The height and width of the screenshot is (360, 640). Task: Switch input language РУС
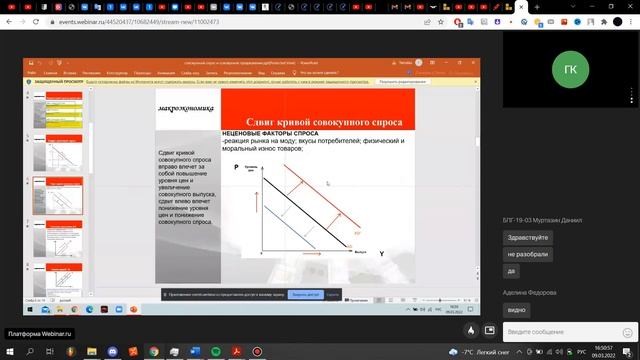click(x=582, y=352)
